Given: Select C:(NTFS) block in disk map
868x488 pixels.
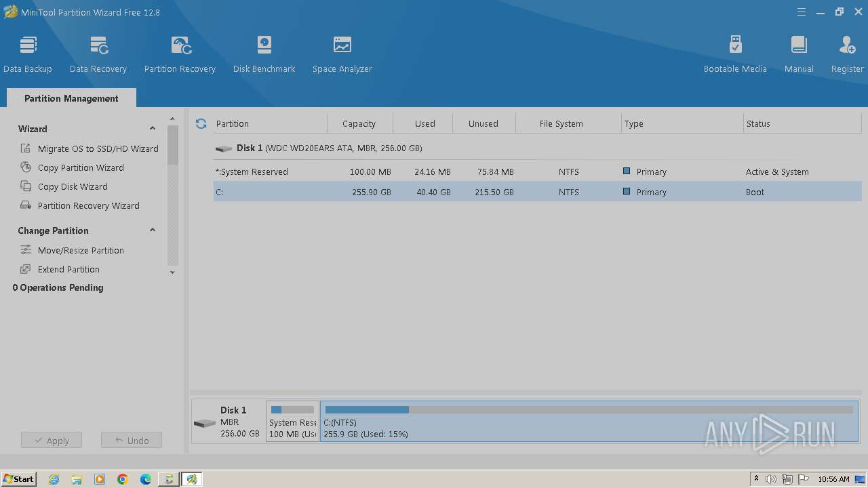Looking at the screenshot, I should 589,421.
